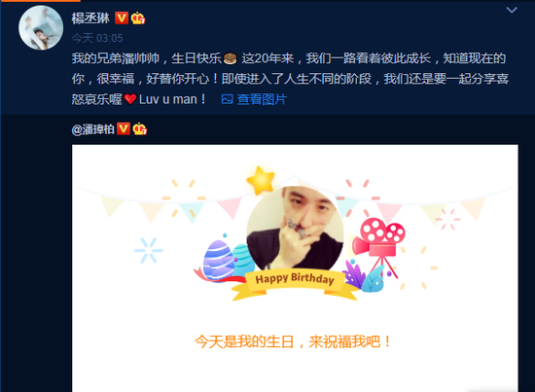Click the crown membership icon beside 楊丞琳
This screenshot has width=535, height=392.
tap(138, 18)
